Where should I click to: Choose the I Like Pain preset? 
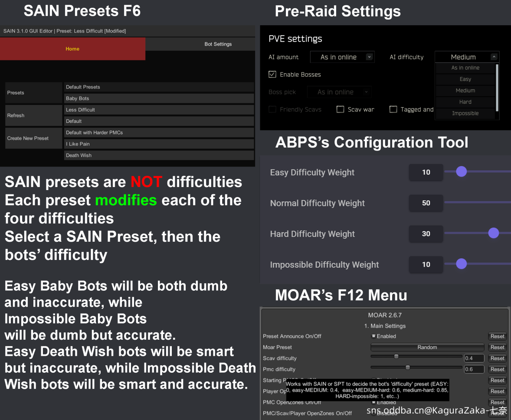coord(159,144)
